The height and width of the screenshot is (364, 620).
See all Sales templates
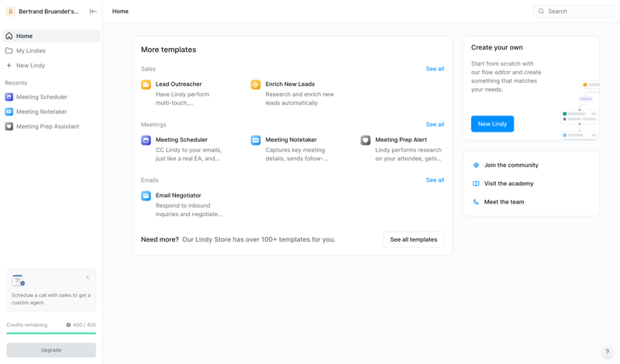[x=435, y=69]
